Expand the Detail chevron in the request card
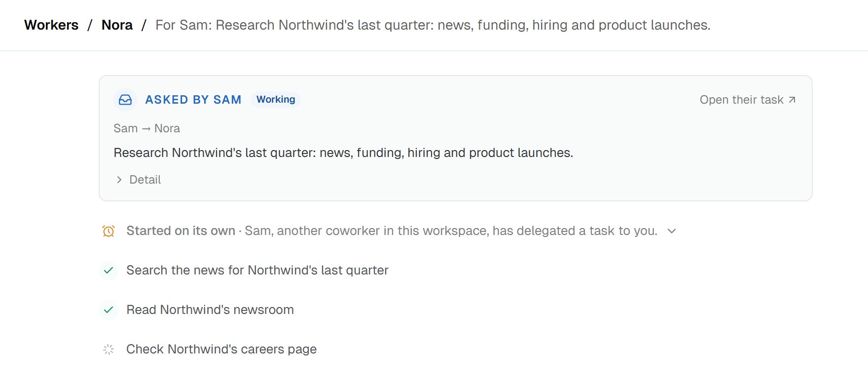 (x=119, y=180)
